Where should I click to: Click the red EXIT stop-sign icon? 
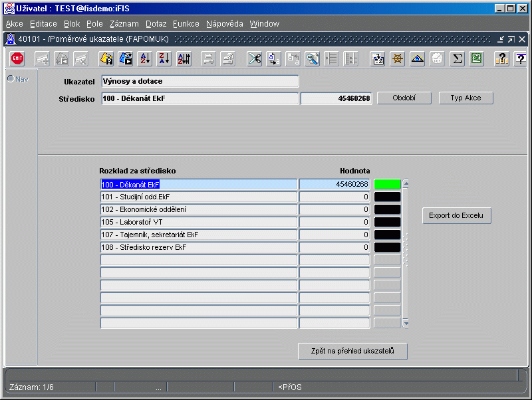17,59
